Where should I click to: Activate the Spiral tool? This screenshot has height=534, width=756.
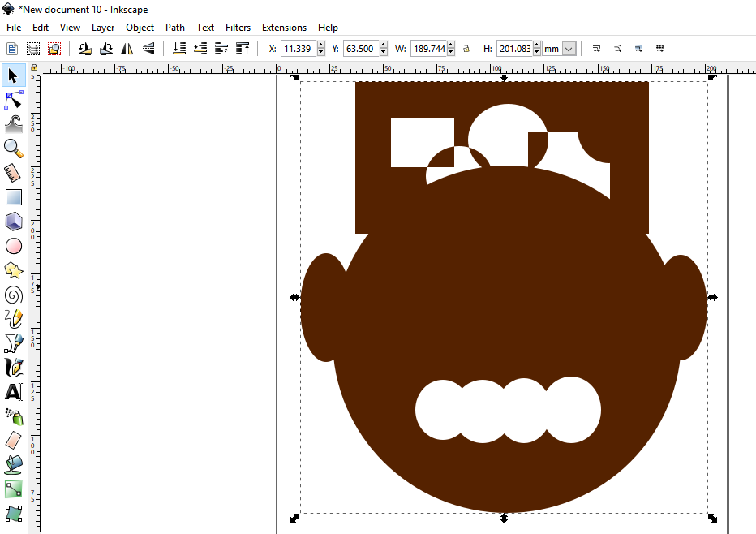pos(13,294)
